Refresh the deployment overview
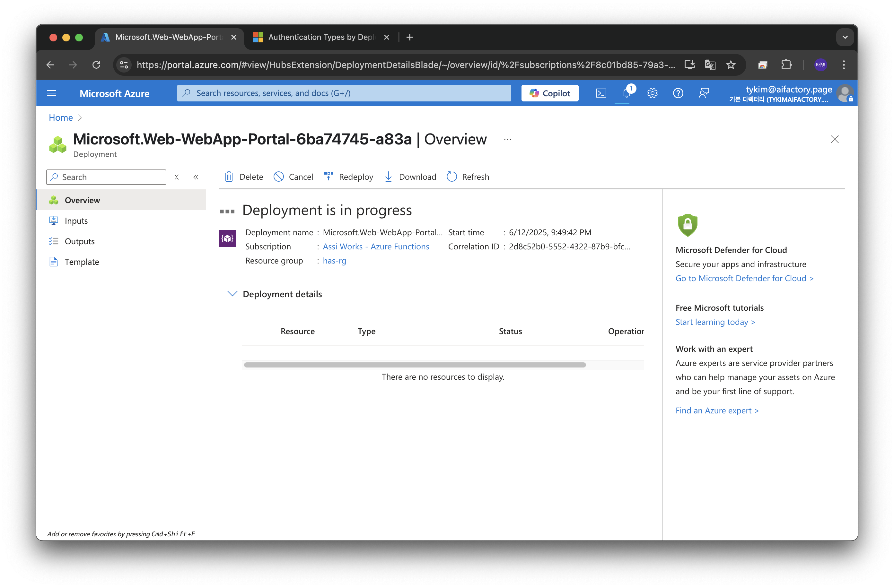Viewport: 894px width, 588px height. [468, 177]
